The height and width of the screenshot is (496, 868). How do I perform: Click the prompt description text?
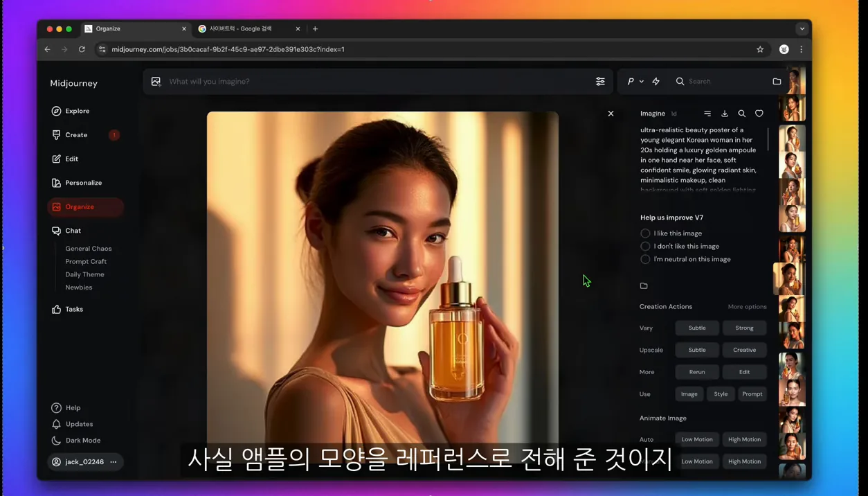click(x=699, y=159)
